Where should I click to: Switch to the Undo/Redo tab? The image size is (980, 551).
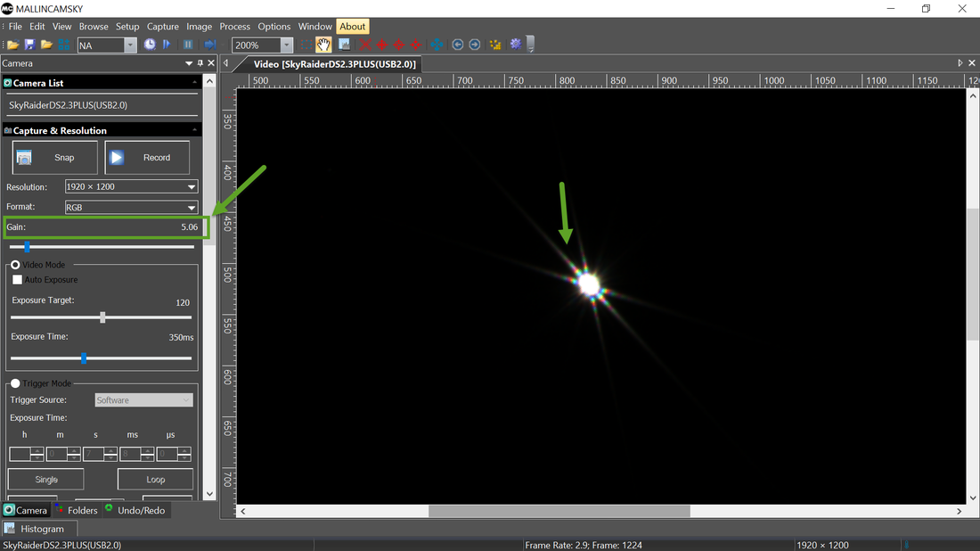click(135, 510)
